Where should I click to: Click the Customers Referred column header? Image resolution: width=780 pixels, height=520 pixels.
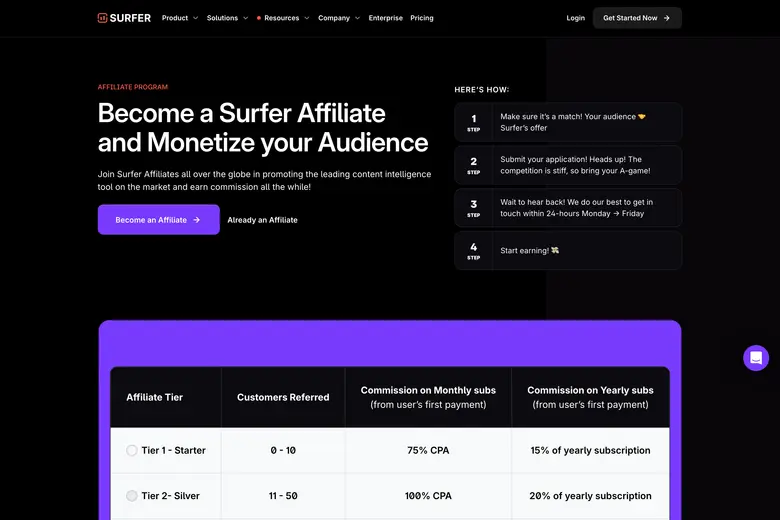coord(283,397)
